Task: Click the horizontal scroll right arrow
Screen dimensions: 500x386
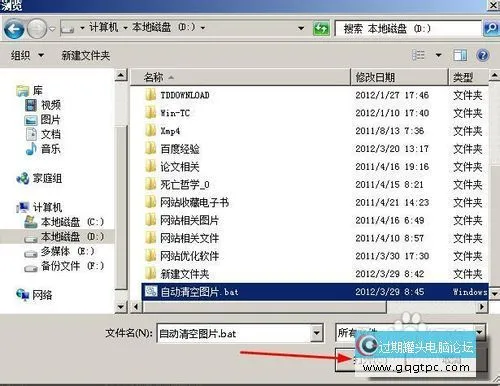Action: [482, 307]
